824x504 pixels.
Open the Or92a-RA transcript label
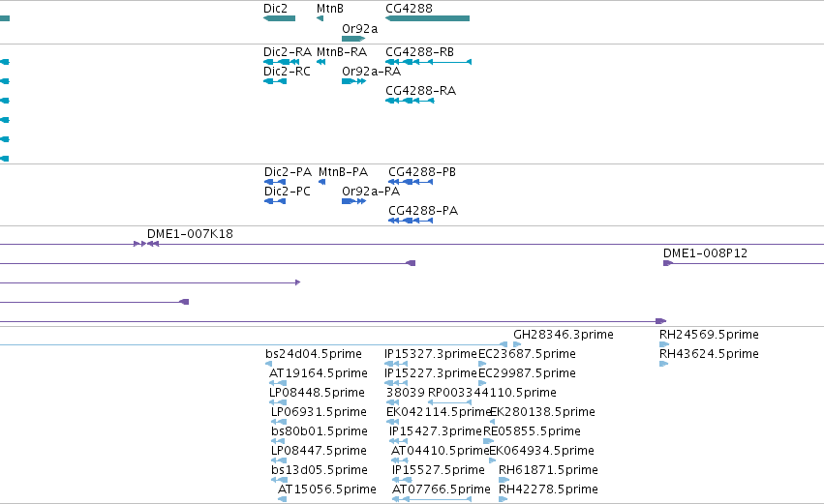pyautogui.click(x=371, y=72)
